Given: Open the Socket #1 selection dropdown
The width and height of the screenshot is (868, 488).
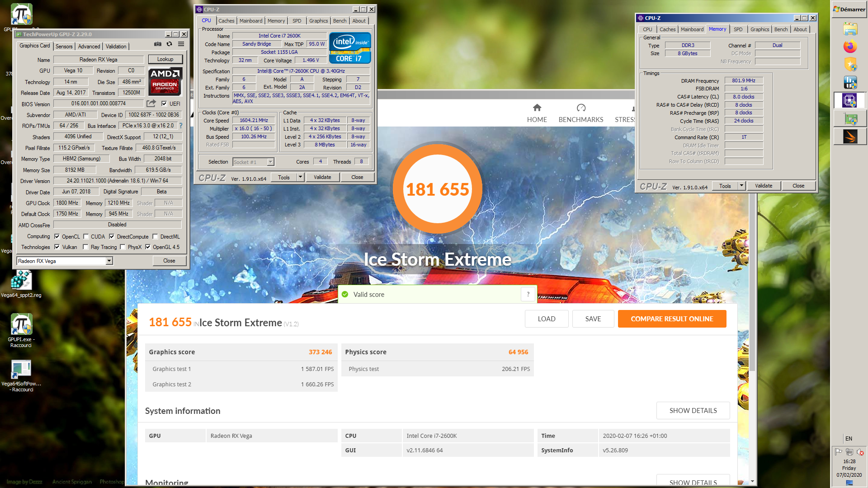Looking at the screenshot, I should (270, 162).
